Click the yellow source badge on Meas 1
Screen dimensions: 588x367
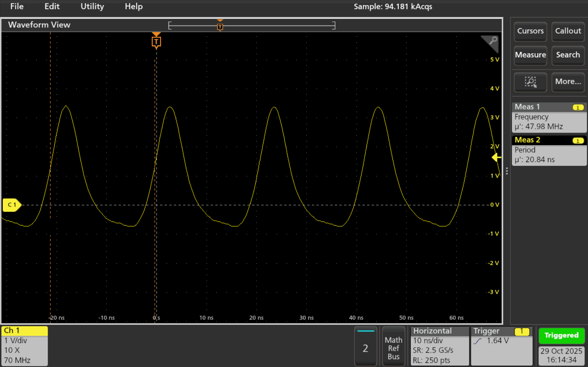click(x=578, y=107)
